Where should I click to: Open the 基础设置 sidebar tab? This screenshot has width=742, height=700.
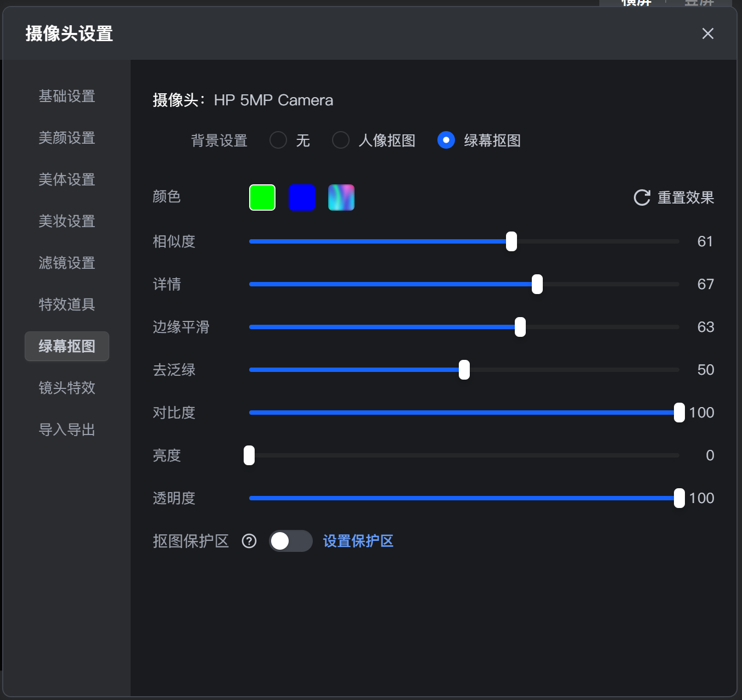[x=67, y=97]
